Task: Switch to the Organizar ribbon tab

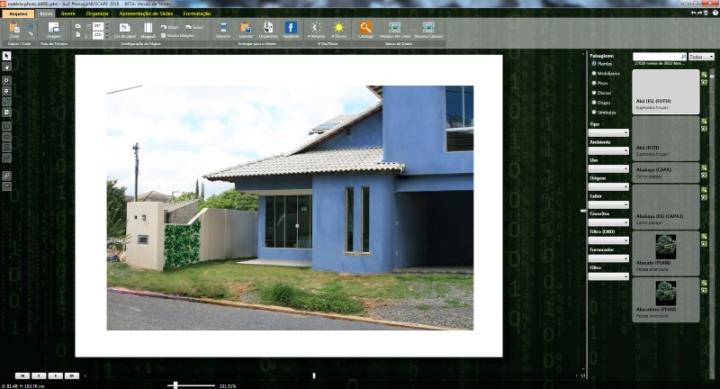Action: click(x=97, y=14)
